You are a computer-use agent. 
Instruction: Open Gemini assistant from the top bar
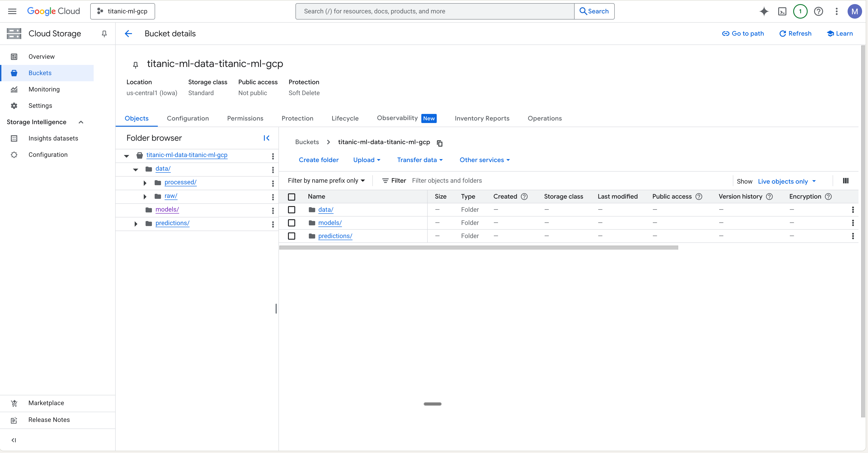pyautogui.click(x=764, y=11)
